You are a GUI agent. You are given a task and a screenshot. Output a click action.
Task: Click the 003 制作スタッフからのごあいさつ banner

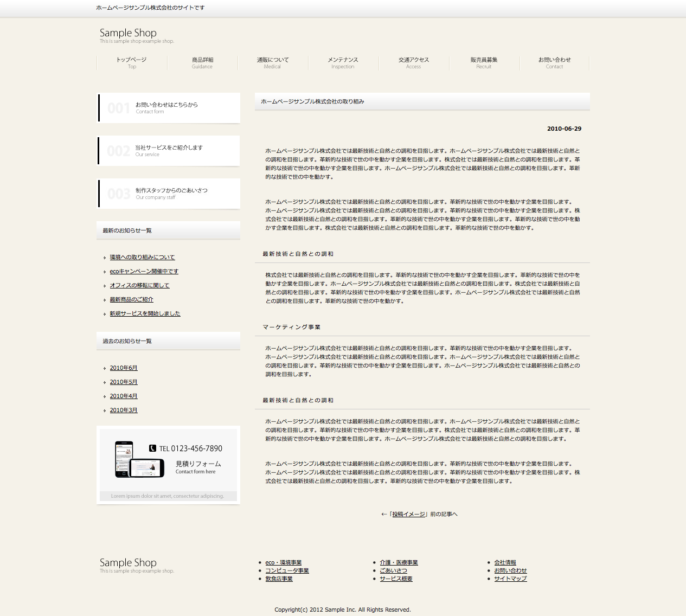pyautogui.click(x=169, y=194)
